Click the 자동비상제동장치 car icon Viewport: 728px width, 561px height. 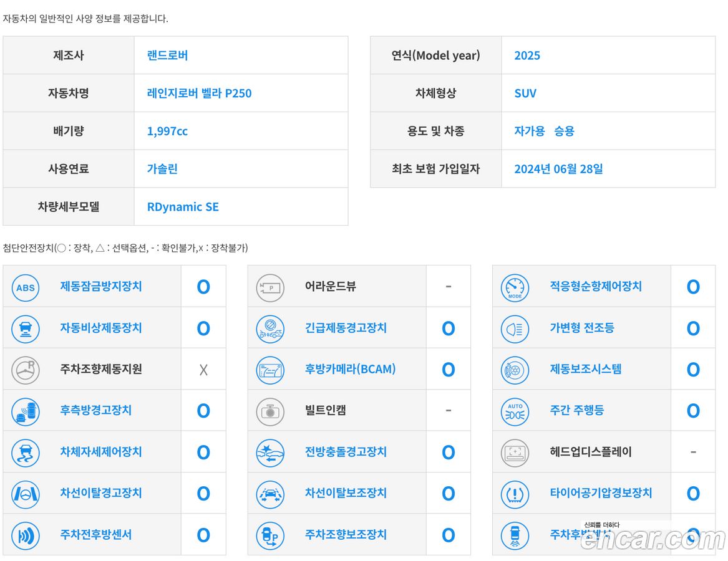coord(25,329)
